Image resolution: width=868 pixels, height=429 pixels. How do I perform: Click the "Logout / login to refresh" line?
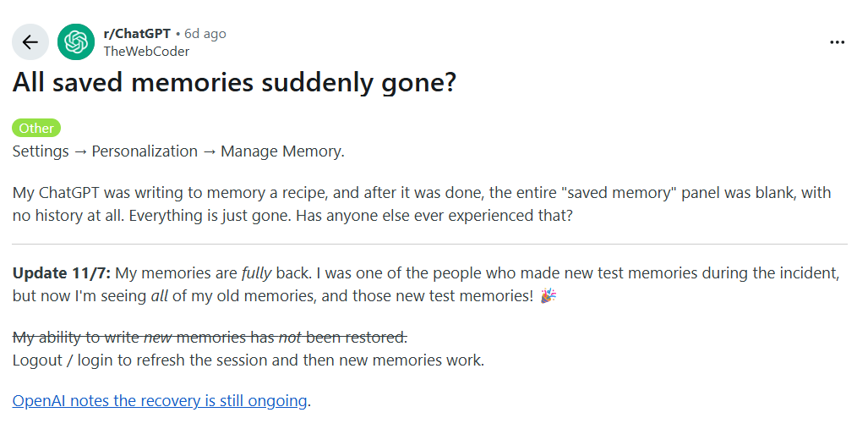pos(248,360)
